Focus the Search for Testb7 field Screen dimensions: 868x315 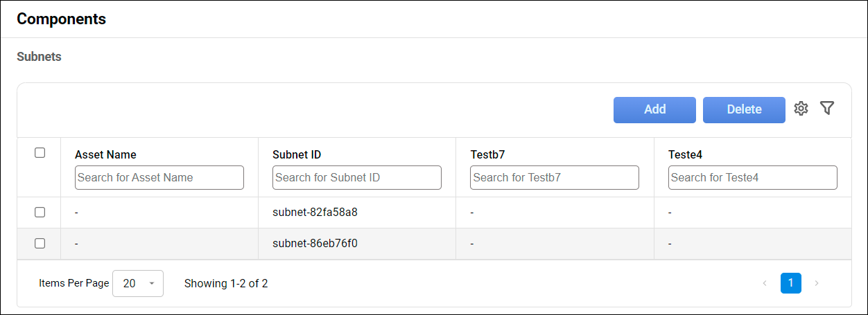(x=555, y=178)
